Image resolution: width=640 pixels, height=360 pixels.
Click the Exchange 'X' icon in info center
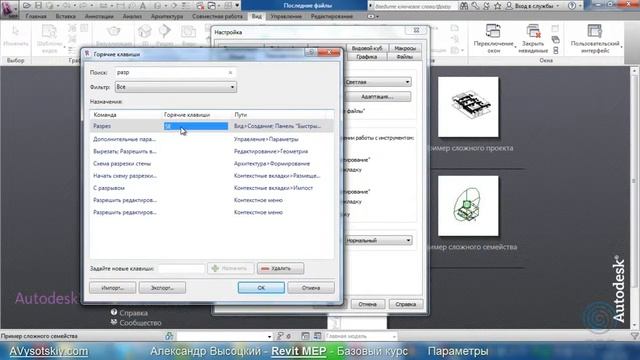(486, 6)
